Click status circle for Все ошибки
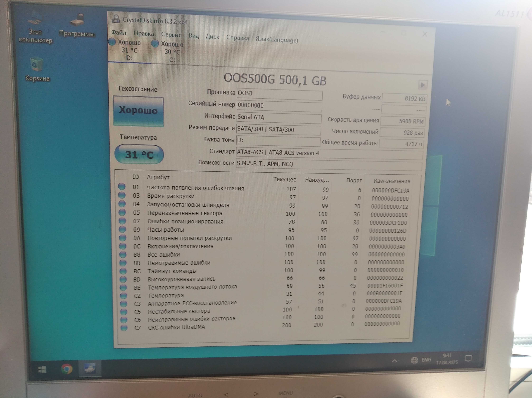 pyautogui.click(x=123, y=254)
